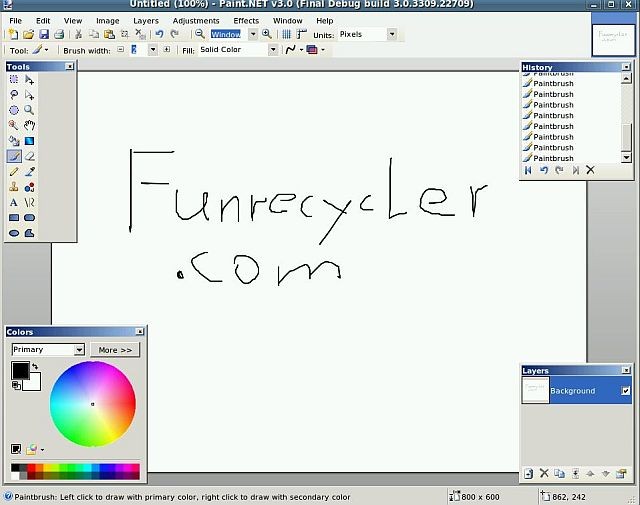Select the Line/Curve tool

pyautogui.click(x=29, y=202)
